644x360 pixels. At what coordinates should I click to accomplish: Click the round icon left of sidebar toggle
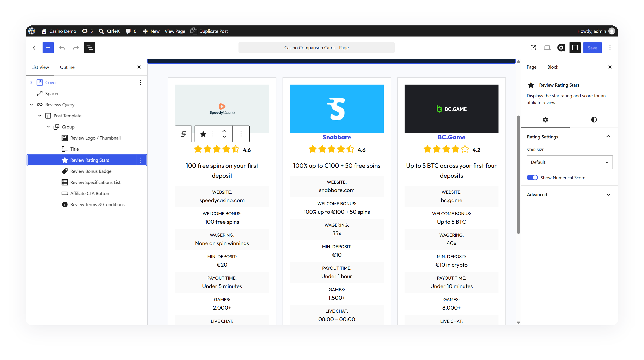pyautogui.click(x=561, y=47)
